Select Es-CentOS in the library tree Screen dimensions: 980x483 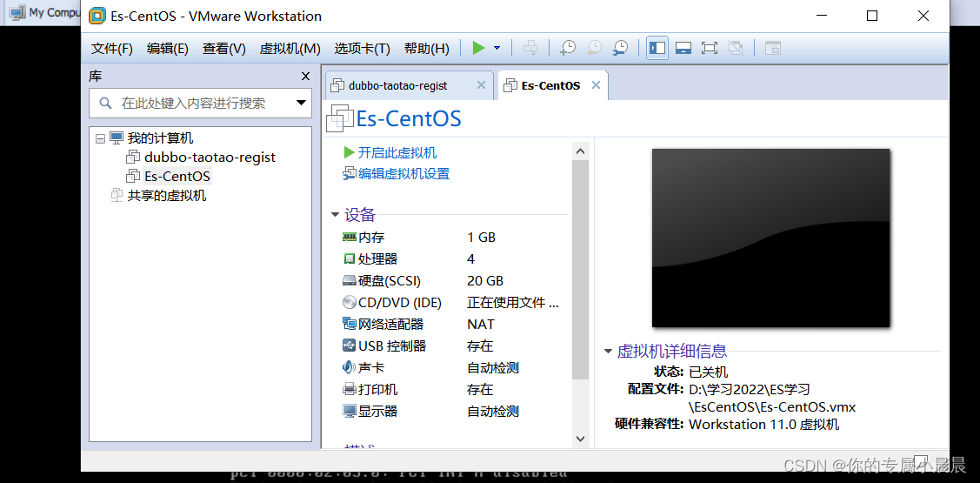177,177
